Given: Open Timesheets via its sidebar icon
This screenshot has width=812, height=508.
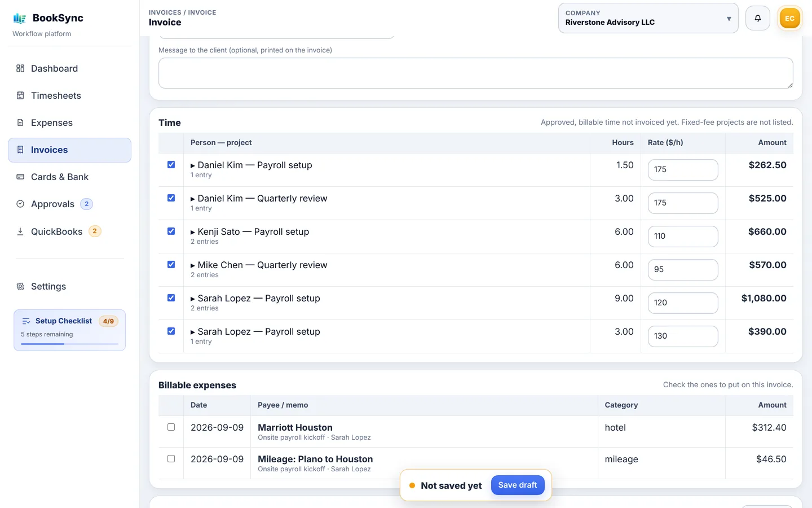Looking at the screenshot, I should (x=20, y=95).
